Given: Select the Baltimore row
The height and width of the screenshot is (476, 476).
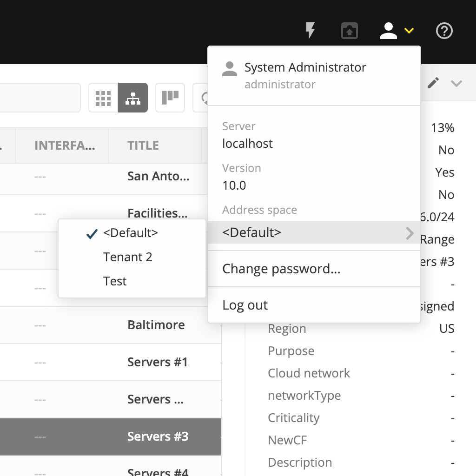Looking at the screenshot, I should pos(156,325).
